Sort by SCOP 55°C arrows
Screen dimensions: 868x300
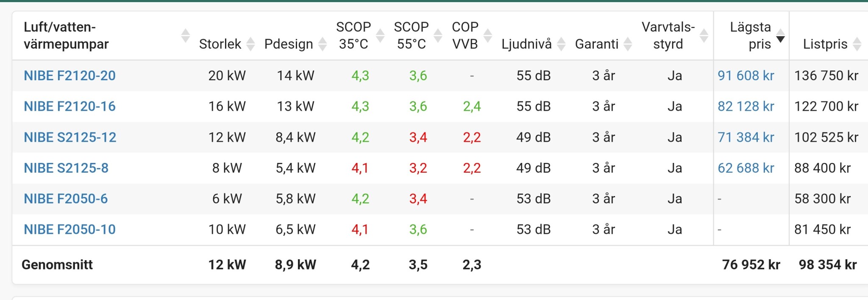[x=438, y=36]
